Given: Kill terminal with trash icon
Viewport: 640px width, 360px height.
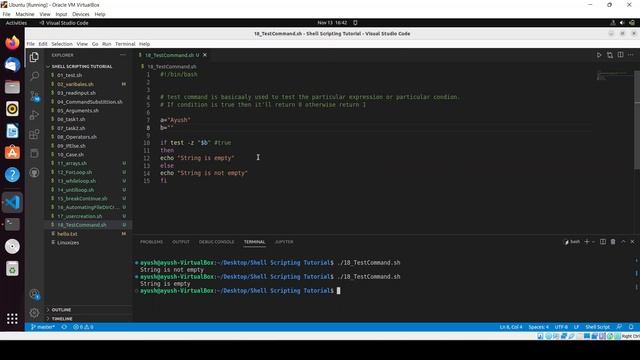Looking at the screenshot, I should click(x=613, y=242).
